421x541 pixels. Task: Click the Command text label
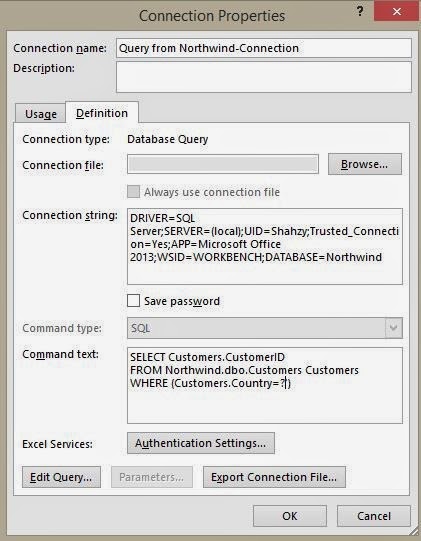[x=60, y=354]
